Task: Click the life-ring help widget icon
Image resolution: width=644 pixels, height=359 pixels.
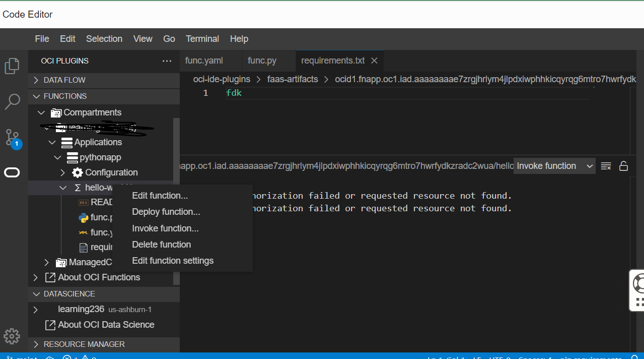Action: coord(639,283)
